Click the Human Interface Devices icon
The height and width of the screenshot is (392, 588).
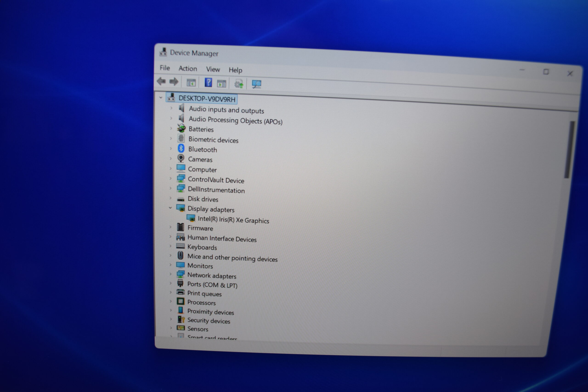pyautogui.click(x=181, y=237)
